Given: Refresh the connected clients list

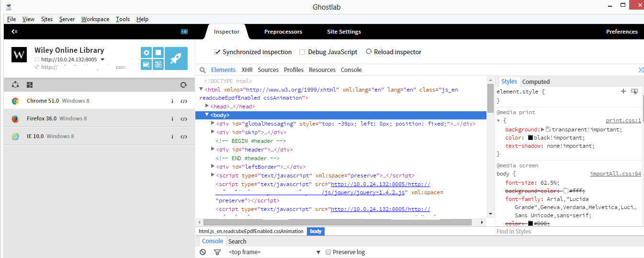Looking at the screenshot, I should (183, 85).
